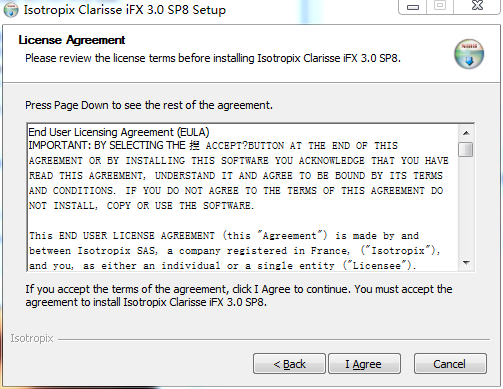Viewport: 503px width, 389px height.
Task: Click the window title 'Isotropix Clarisse iFX 3.0 SP8 Setup'
Action: [x=124, y=10]
